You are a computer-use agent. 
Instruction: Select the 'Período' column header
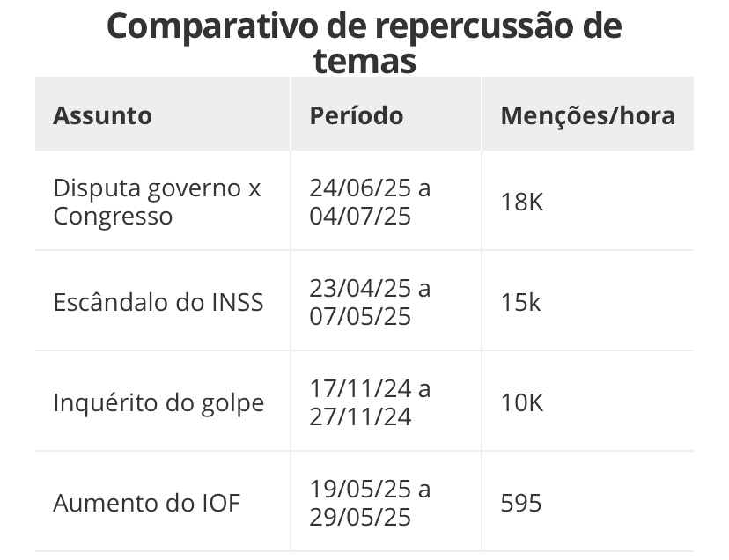(x=356, y=115)
